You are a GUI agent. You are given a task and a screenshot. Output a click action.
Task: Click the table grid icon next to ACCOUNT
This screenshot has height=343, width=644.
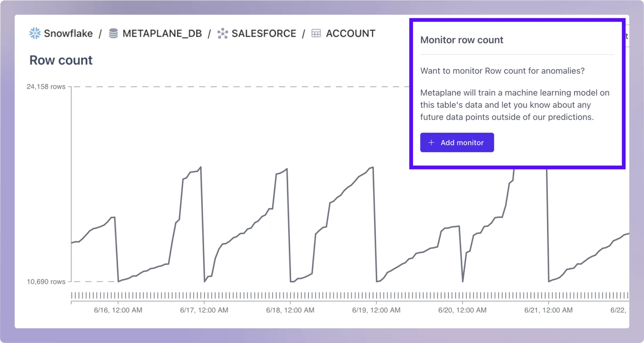tap(316, 33)
